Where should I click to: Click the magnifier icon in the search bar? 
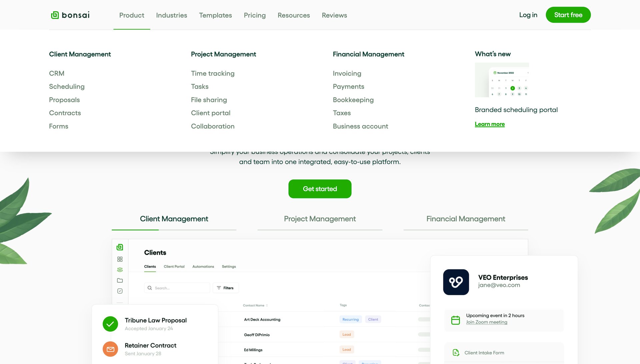pyautogui.click(x=149, y=288)
